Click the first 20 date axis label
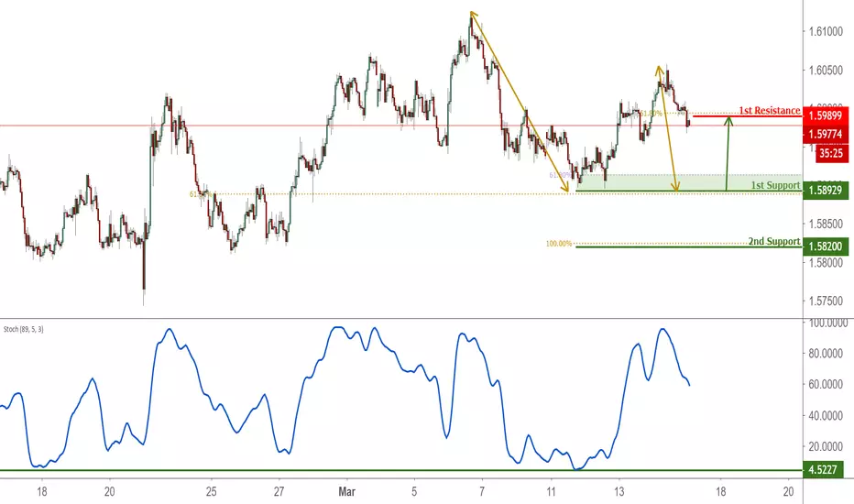 coord(109,491)
